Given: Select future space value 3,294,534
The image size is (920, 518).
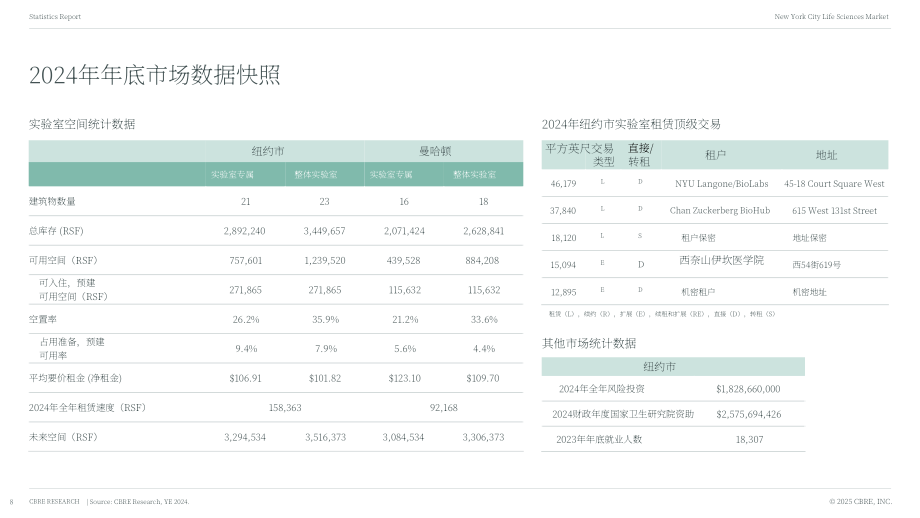Looking at the screenshot, I should [x=245, y=437].
